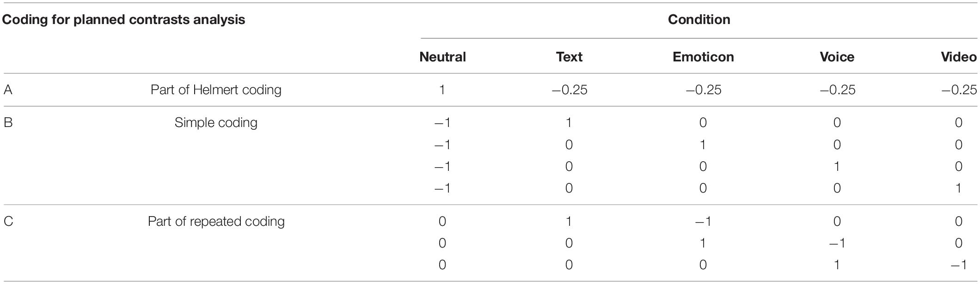Click row label A
Image resolution: width=980 pixels, height=284 pixels.
pos(8,90)
